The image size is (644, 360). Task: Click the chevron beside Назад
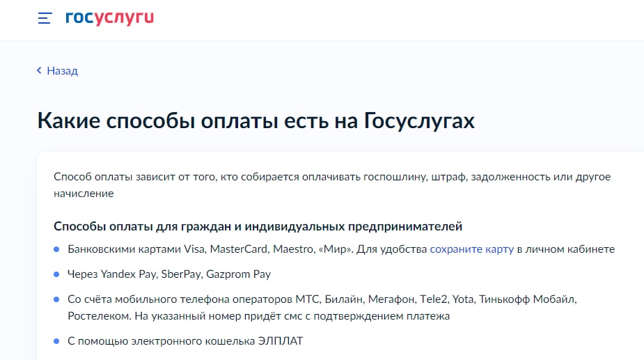(x=39, y=70)
